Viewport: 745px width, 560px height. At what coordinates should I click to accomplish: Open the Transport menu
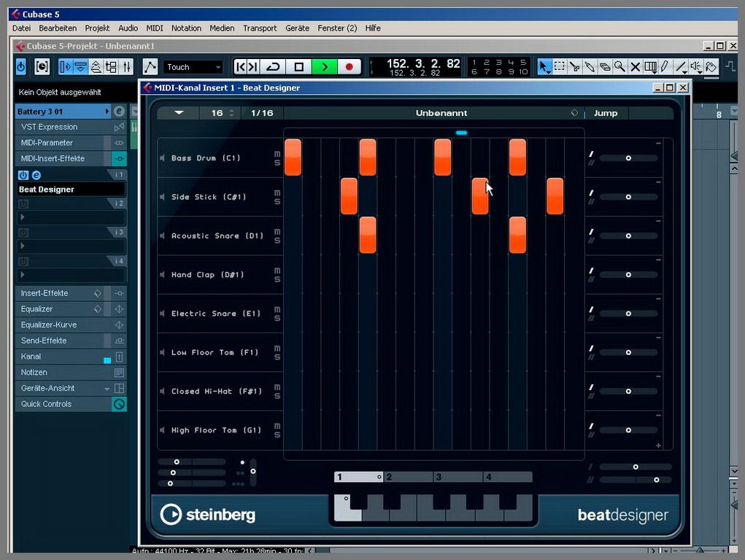pyautogui.click(x=260, y=28)
